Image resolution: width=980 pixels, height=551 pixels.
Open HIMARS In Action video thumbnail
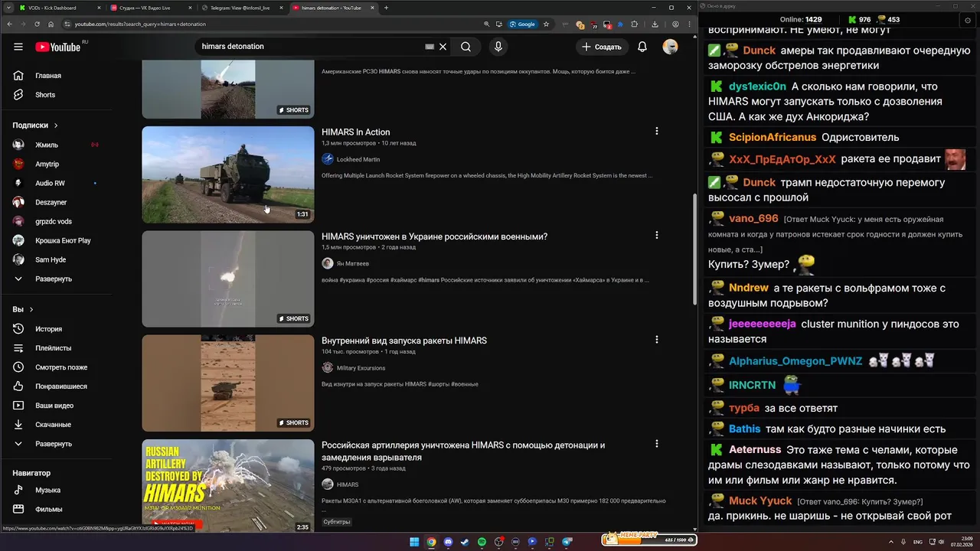click(228, 174)
